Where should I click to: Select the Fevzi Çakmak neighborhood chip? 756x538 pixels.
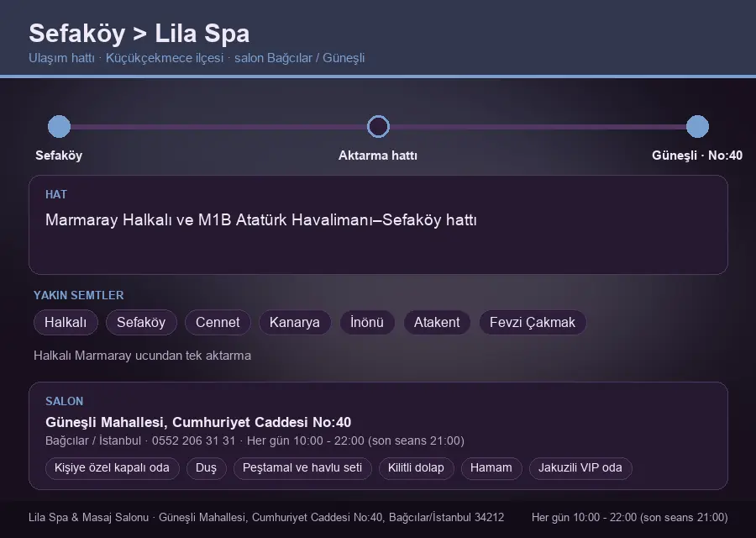[533, 322]
